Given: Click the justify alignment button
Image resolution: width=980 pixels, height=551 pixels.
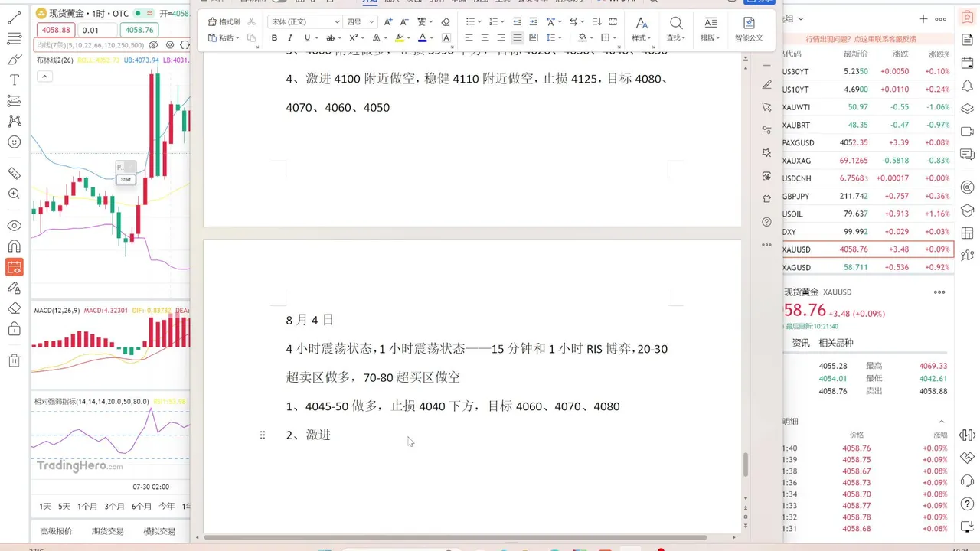Looking at the screenshot, I should pos(518,37).
